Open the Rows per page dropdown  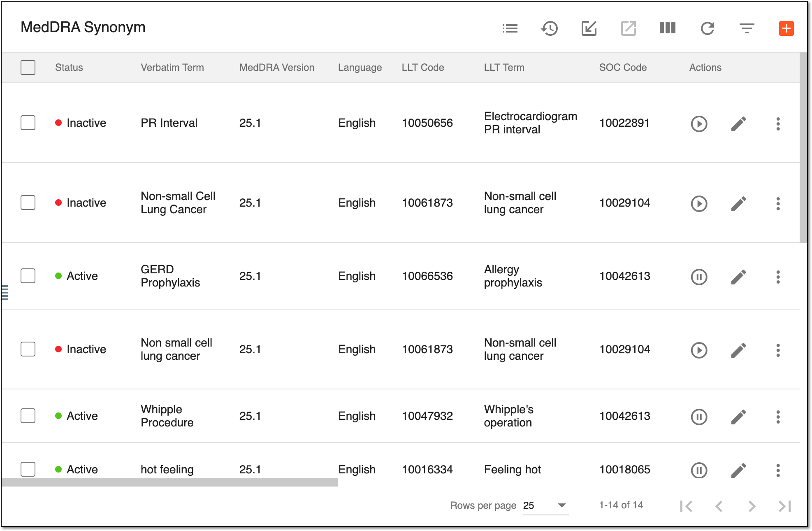pyautogui.click(x=546, y=505)
